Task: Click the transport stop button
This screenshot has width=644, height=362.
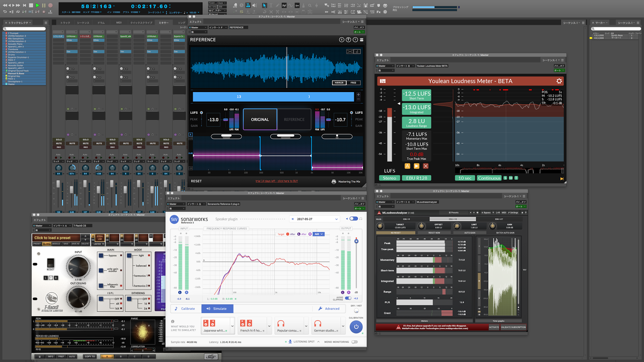Action: click(x=31, y=5)
